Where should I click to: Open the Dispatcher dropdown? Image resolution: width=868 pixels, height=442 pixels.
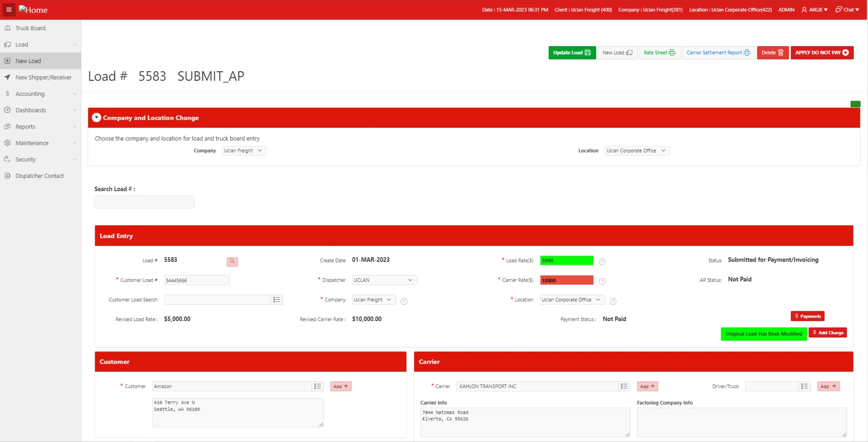click(384, 280)
